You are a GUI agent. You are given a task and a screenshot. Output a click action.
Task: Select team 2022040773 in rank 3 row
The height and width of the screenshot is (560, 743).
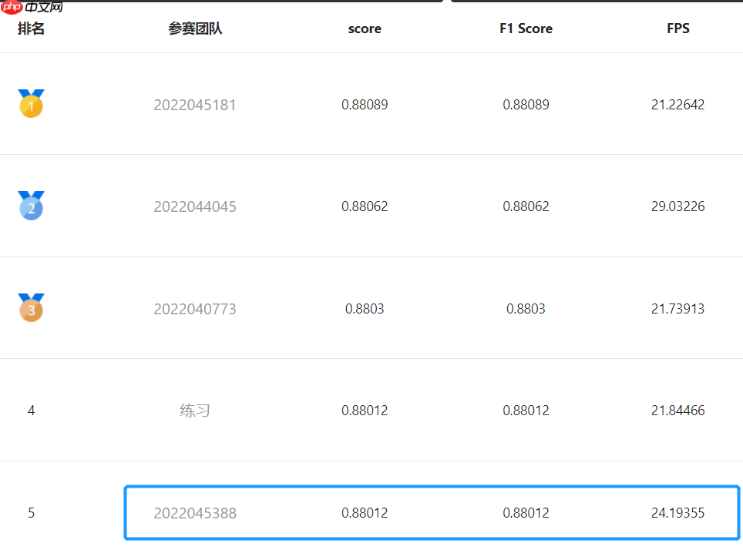[194, 309]
